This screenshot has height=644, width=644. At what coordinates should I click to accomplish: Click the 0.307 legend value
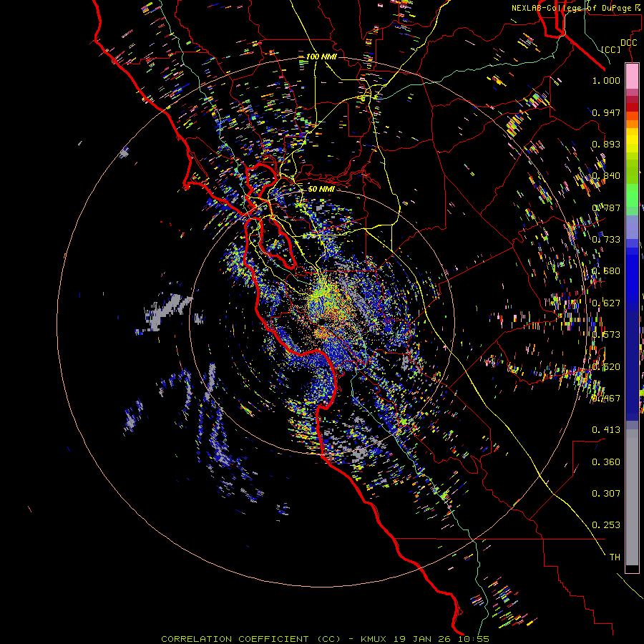tap(606, 494)
